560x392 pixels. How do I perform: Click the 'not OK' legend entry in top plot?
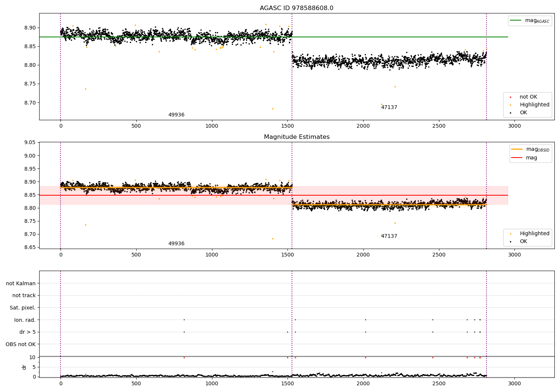[524, 97]
